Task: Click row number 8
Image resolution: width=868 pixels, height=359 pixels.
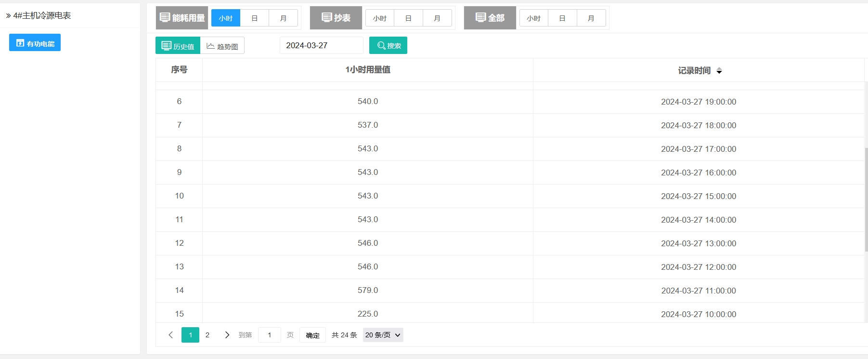Action: (x=179, y=149)
